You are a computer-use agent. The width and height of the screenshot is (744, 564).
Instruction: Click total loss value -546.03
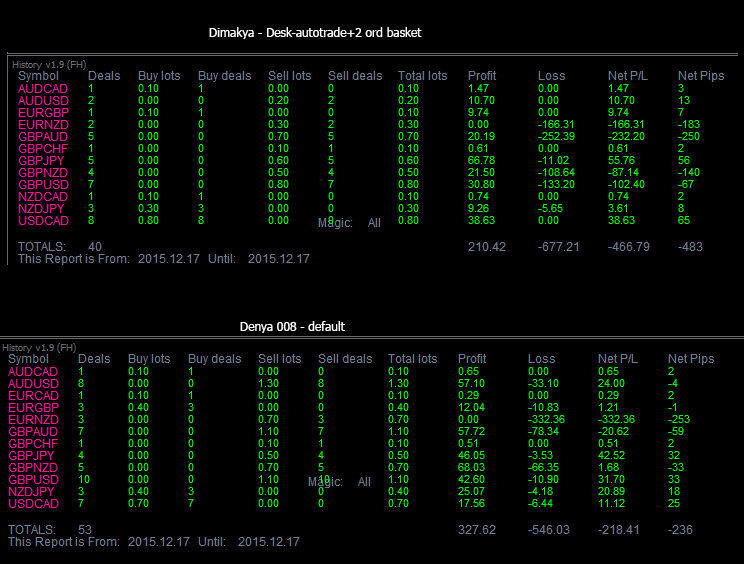click(x=549, y=530)
